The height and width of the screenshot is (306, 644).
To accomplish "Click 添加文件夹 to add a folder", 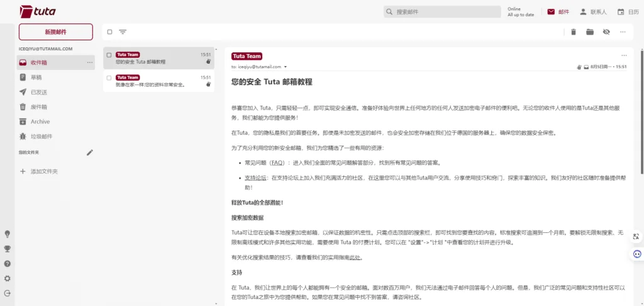I will click(x=40, y=171).
